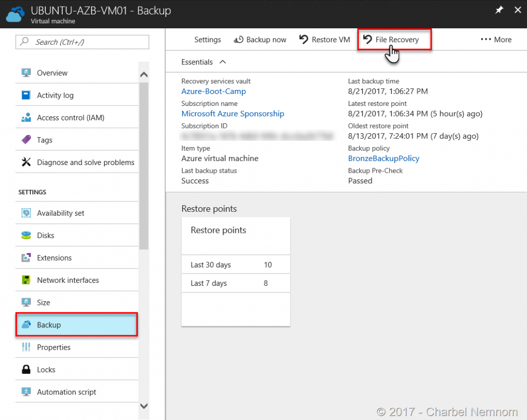Select the Tags menu item
The height and width of the screenshot is (420, 527).
(x=77, y=140)
